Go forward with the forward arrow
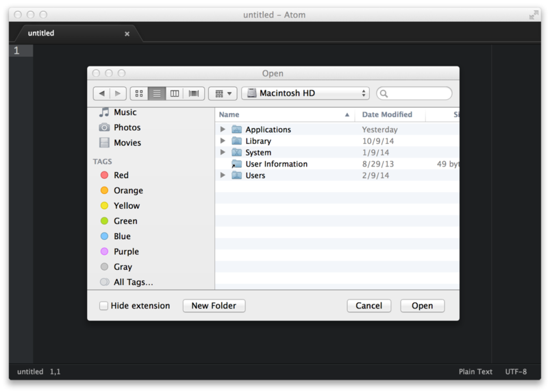The height and width of the screenshot is (392, 548). (118, 93)
